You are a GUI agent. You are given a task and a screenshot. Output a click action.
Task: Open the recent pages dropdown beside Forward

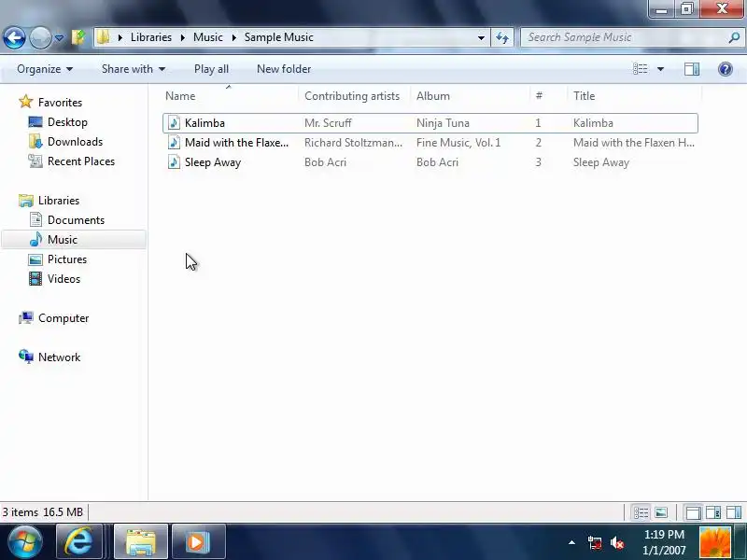coord(59,37)
